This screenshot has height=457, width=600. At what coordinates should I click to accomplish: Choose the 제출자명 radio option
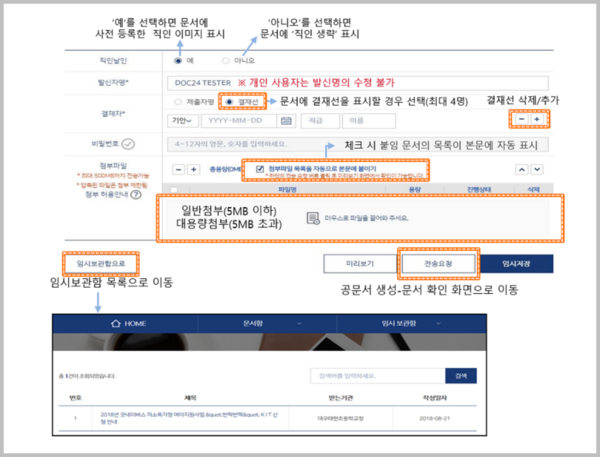pyautogui.click(x=178, y=102)
